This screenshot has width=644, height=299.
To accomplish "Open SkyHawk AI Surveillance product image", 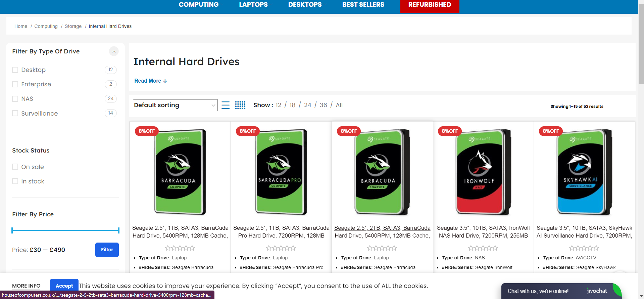I will click(x=584, y=172).
